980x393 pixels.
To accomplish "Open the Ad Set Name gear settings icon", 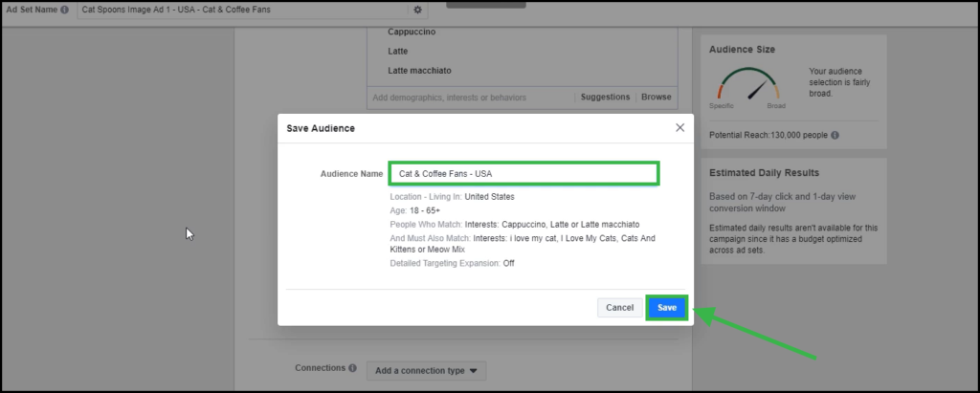I will coord(417,10).
